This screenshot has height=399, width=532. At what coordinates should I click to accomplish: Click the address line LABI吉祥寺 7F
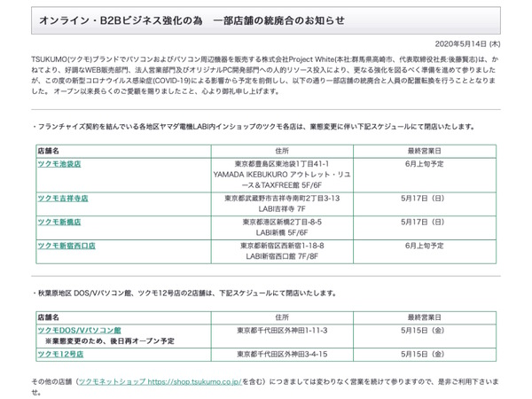[282, 209]
